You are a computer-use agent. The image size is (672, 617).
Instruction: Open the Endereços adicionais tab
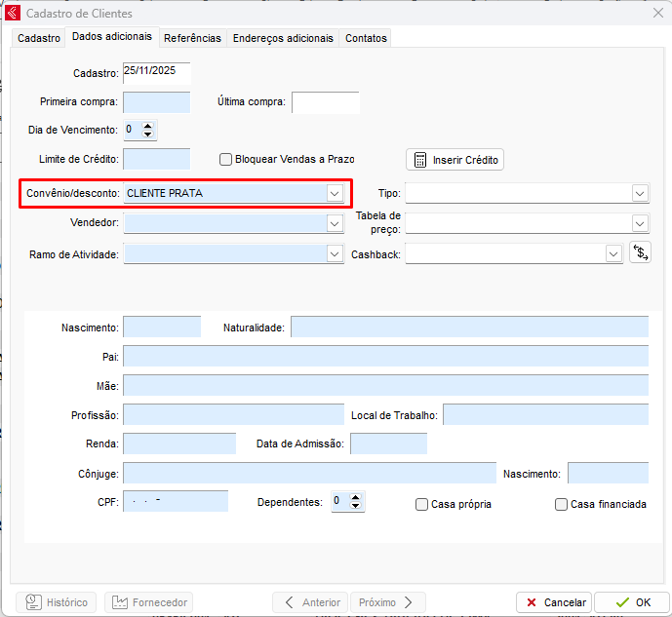point(283,38)
